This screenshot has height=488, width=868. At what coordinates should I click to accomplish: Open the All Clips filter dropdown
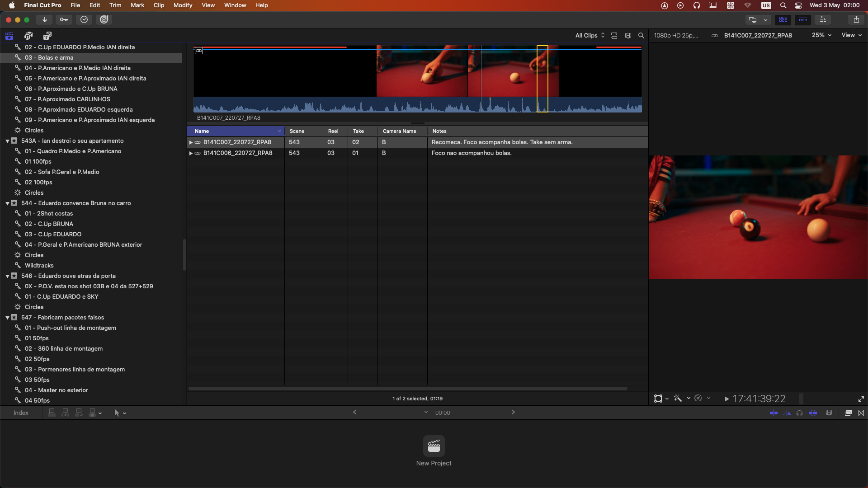[590, 36]
